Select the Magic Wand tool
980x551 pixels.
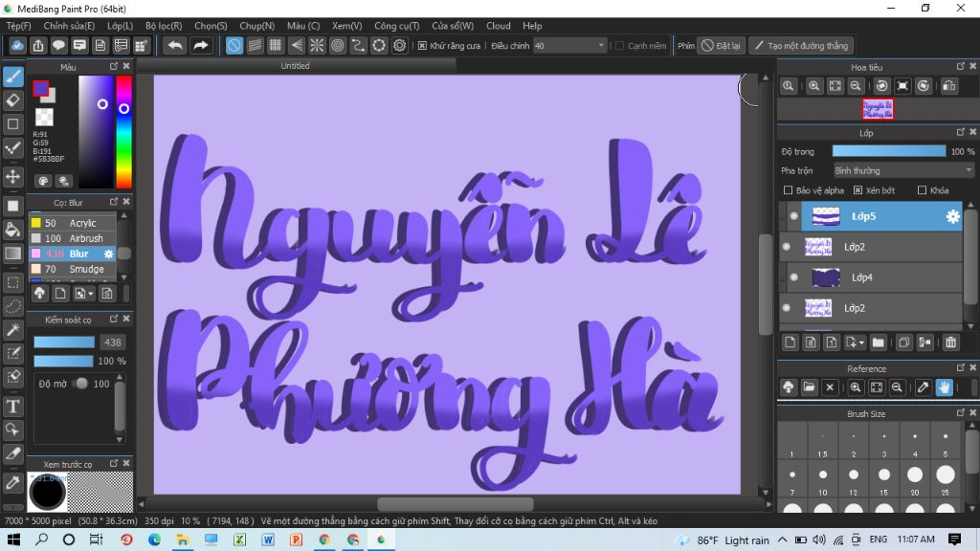(x=12, y=330)
